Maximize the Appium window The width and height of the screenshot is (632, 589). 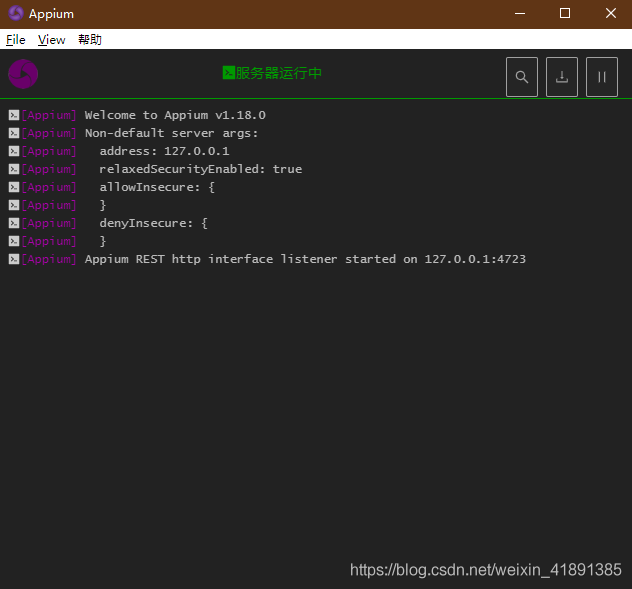[x=565, y=14]
